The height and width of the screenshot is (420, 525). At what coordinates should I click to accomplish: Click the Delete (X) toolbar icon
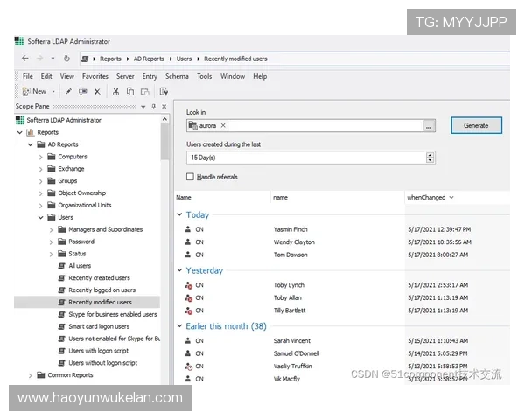point(97,91)
